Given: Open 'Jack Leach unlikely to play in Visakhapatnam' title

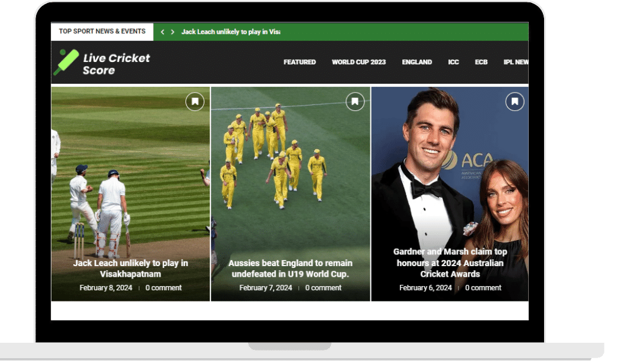Looking at the screenshot, I should coord(131,268).
